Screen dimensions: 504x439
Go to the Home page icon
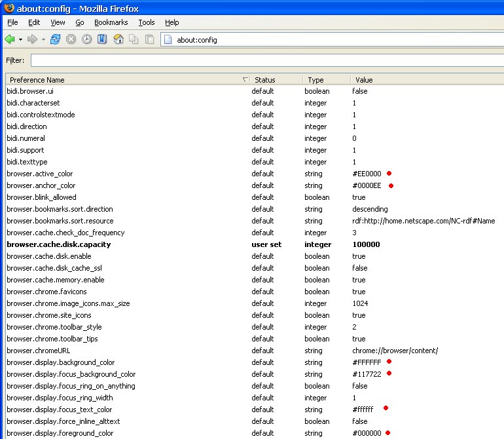(118, 39)
